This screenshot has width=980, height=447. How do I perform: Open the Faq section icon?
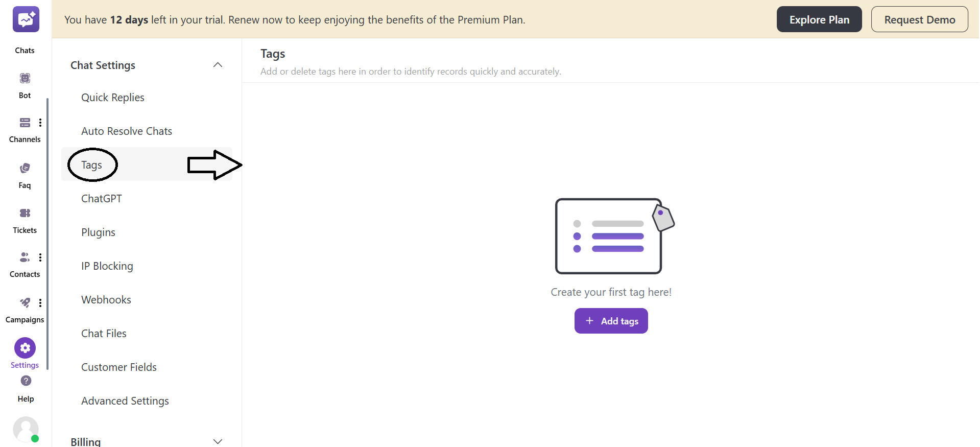(x=25, y=168)
